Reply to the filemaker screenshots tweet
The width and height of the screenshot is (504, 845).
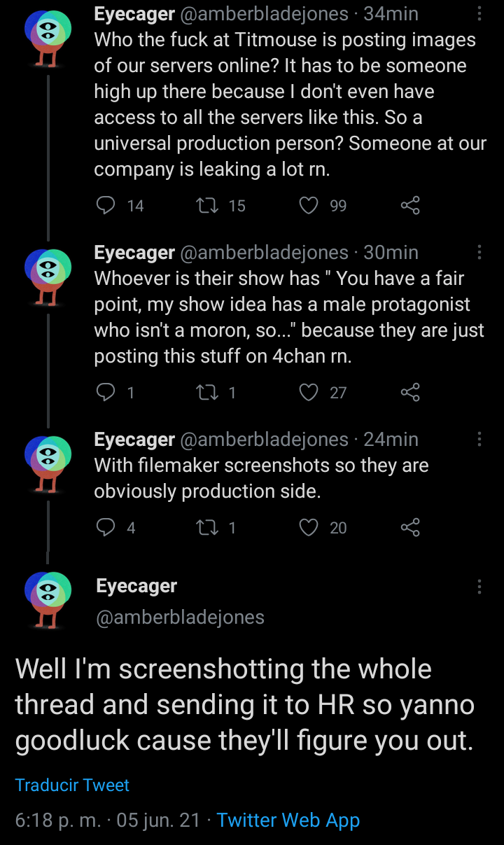point(105,527)
